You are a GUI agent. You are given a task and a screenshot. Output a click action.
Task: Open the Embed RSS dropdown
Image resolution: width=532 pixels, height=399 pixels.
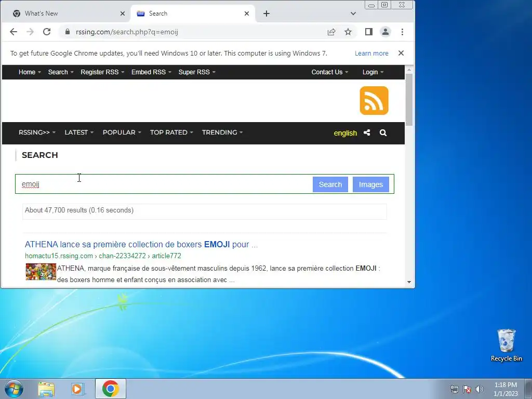[151, 72]
